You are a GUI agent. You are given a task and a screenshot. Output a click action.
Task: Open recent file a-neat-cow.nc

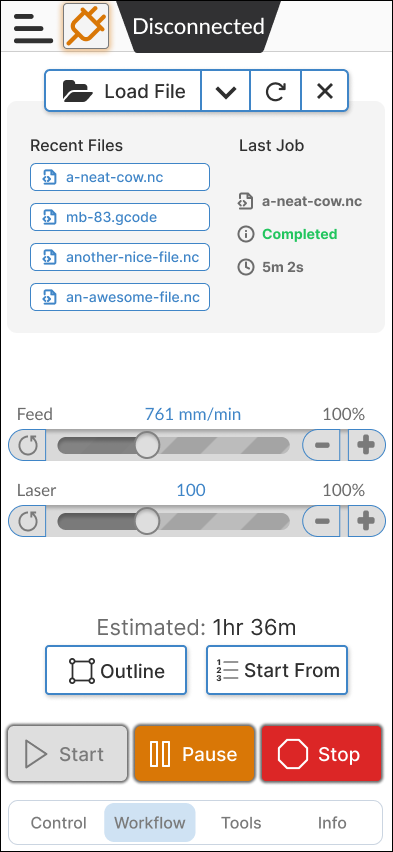120,177
